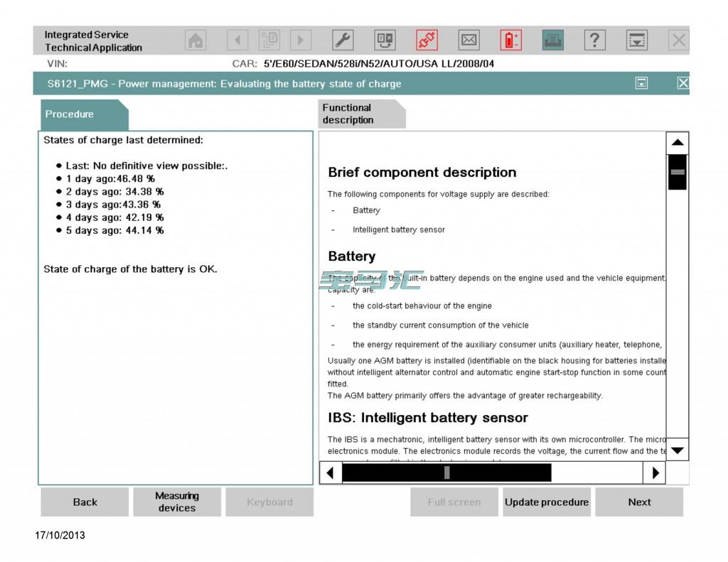Screen dimensions: 728x562
Task: Open the copy pages toolbar icon
Action: click(269, 40)
